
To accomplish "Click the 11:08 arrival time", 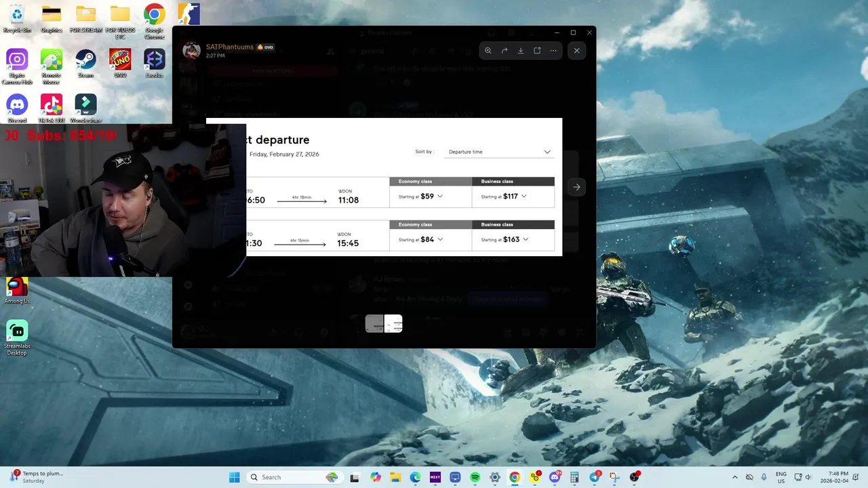I will coord(349,200).
